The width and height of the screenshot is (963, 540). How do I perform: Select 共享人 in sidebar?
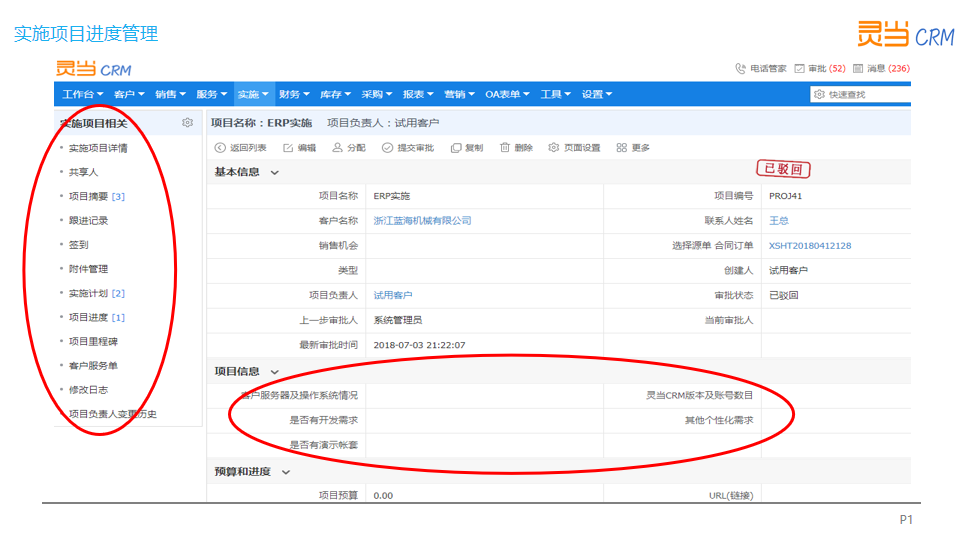click(84, 172)
